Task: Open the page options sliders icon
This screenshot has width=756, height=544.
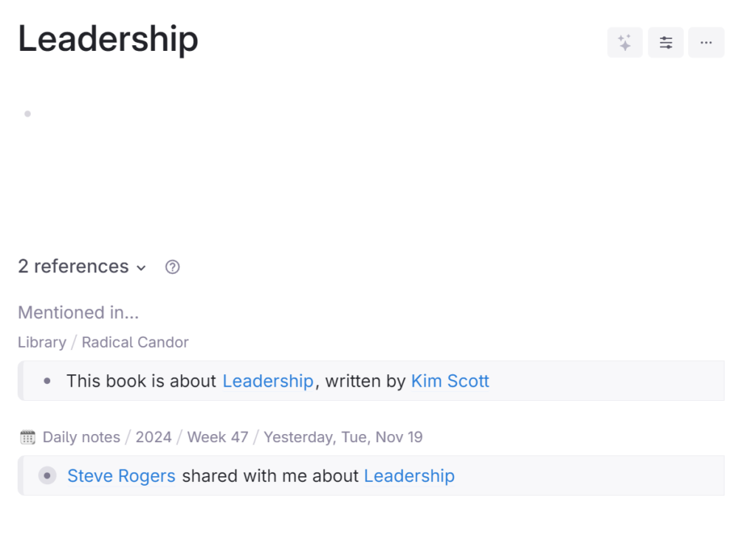Action: tap(666, 43)
